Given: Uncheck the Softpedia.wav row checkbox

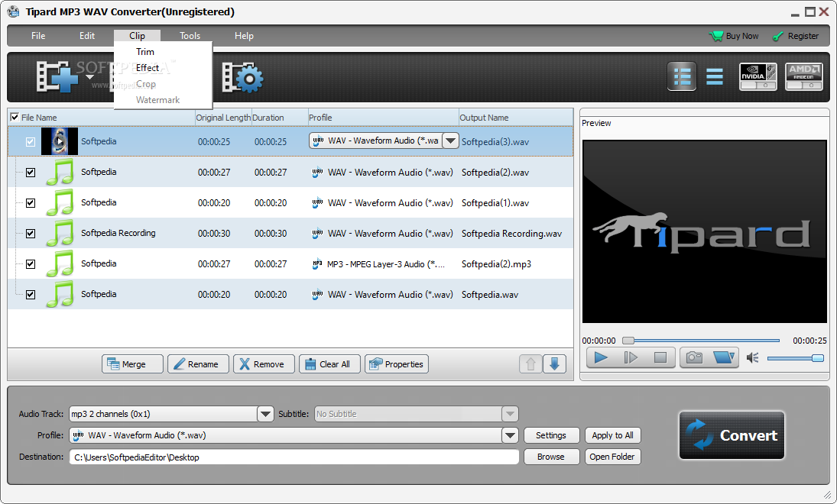Looking at the screenshot, I should [31, 295].
